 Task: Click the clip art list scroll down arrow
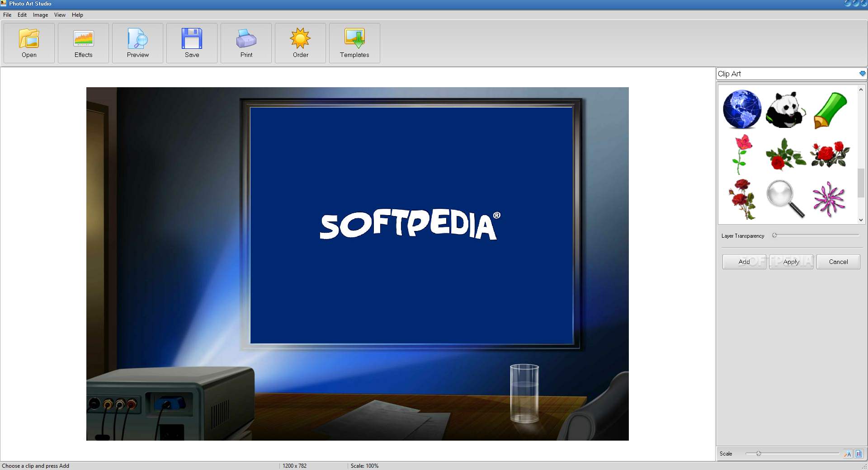861,220
